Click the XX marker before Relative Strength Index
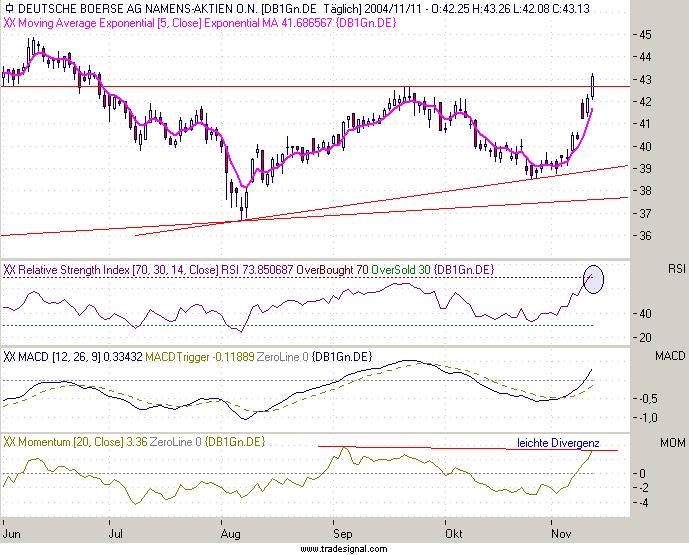Viewport: 689px width, 555px height. (9, 269)
